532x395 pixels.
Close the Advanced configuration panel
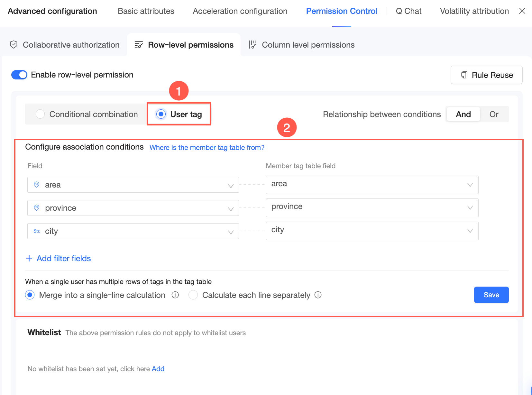pyautogui.click(x=522, y=11)
